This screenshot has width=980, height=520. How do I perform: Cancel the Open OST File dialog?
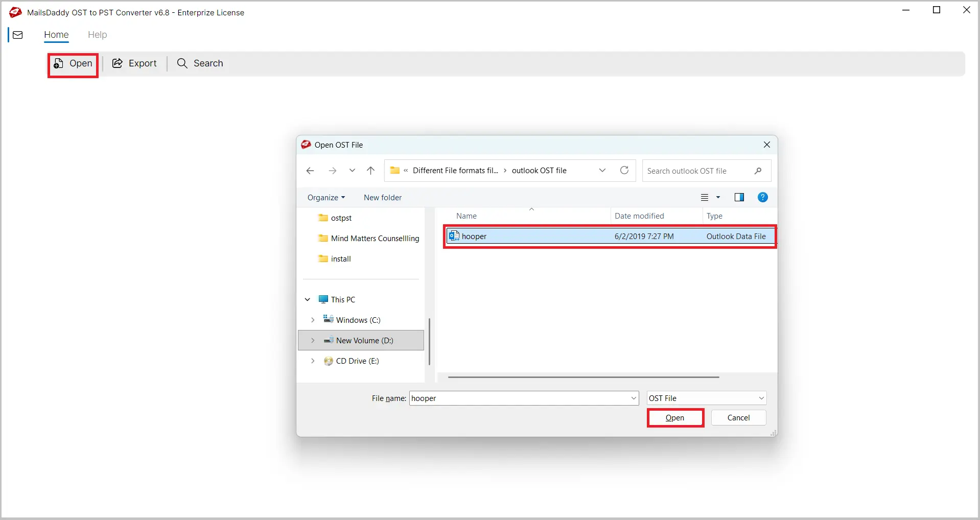739,418
